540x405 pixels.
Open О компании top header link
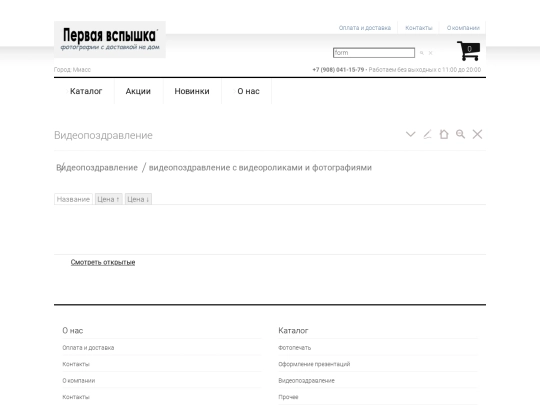click(x=463, y=28)
